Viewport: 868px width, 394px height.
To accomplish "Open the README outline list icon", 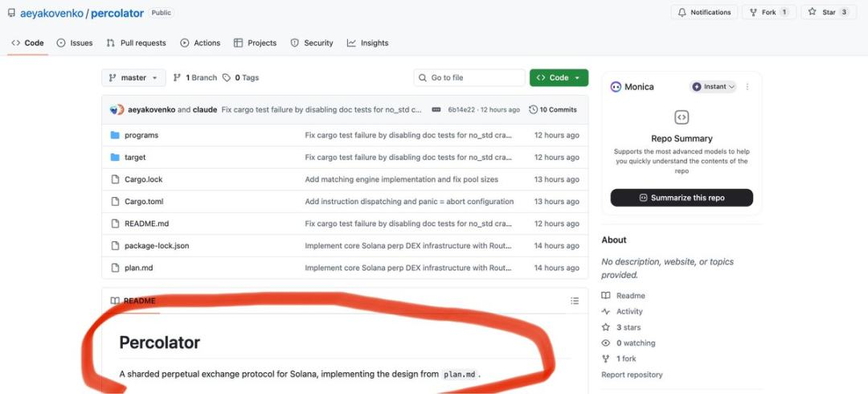I will click(575, 301).
